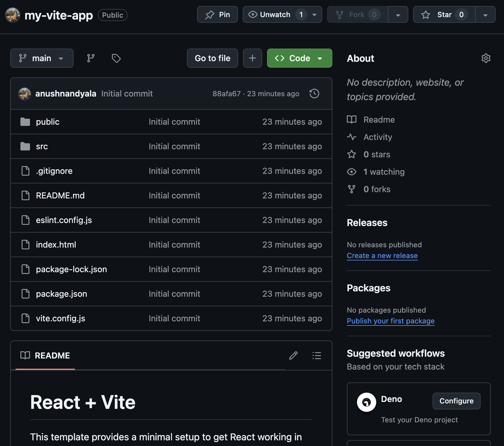Click the Go to file search box

coord(212,58)
